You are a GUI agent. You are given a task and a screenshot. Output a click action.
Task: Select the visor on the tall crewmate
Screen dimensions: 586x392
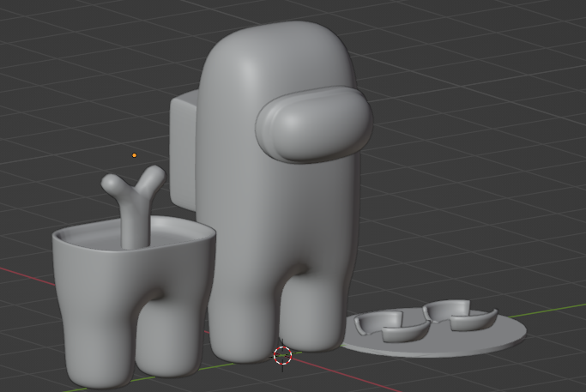pyautogui.click(x=314, y=124)
